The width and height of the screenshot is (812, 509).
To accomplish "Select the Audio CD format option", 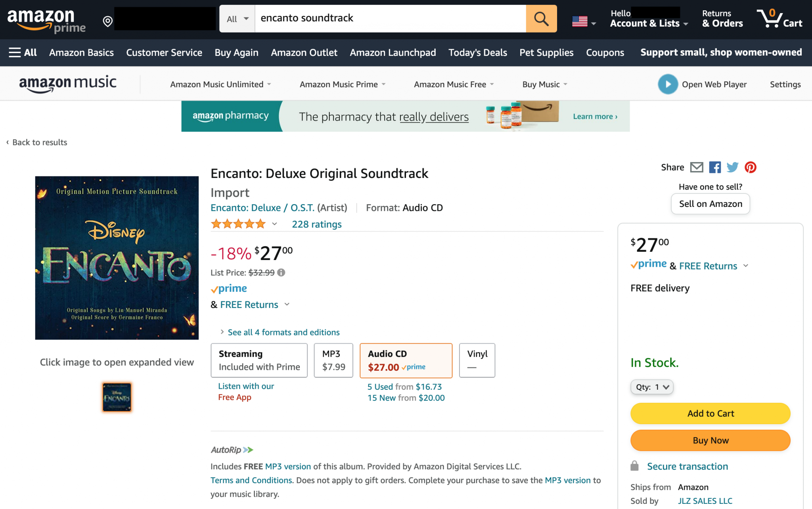I will click(x=406, y=360).
